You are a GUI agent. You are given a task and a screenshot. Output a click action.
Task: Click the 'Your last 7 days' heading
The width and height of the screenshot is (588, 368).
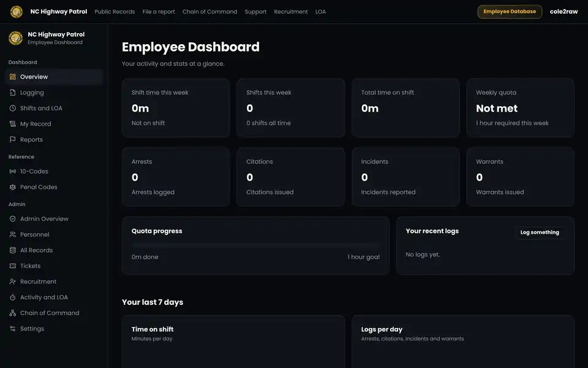153,302
